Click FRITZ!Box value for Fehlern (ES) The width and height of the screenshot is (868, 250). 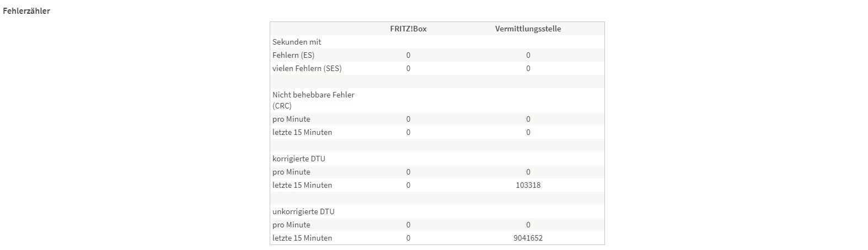pyautogui.click(x=408, y=55)
